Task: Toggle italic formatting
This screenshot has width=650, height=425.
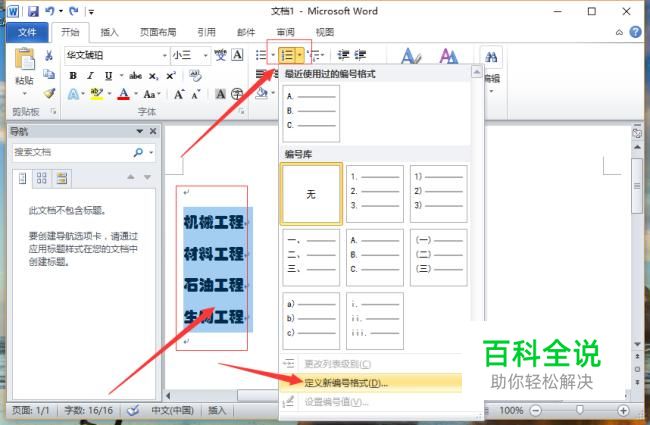Action: (x=90, y=75)
